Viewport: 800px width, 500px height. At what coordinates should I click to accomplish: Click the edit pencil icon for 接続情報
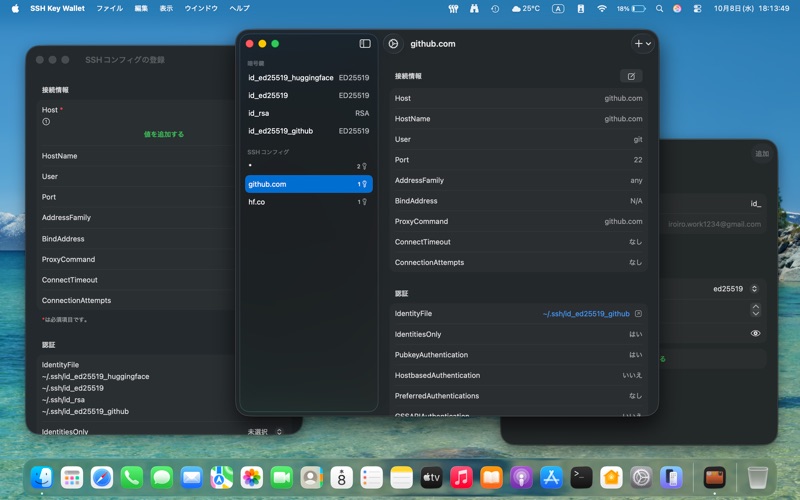(631, 76)
